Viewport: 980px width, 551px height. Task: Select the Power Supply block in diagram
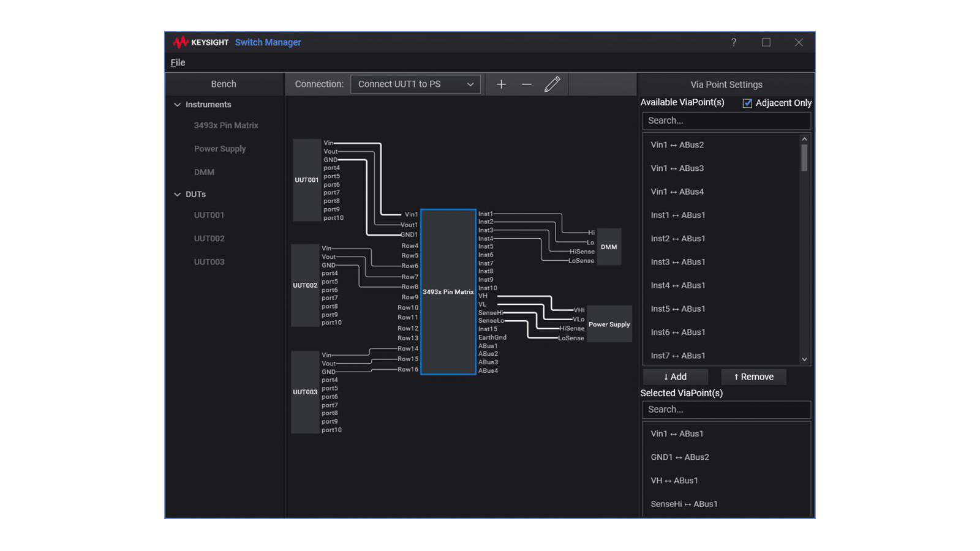click(x=609, y=324)
